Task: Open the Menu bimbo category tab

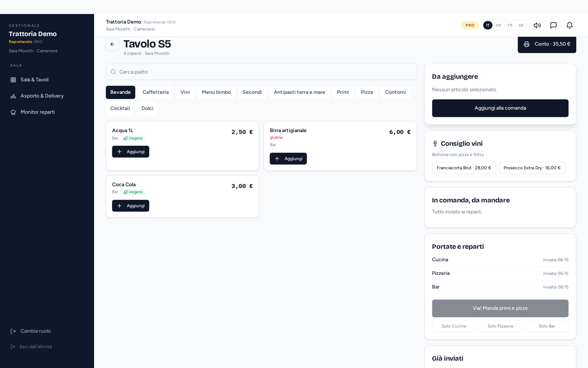Action: (216, 92)
